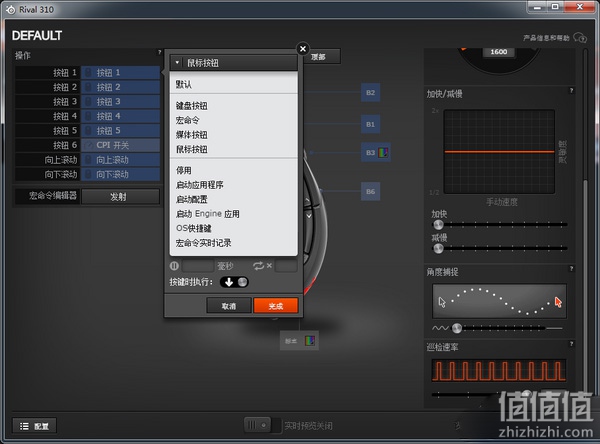This screenshot has height=444, width=600.
Task: Open 按钮 1 assignment row
Action: click(x=120, y=72)
